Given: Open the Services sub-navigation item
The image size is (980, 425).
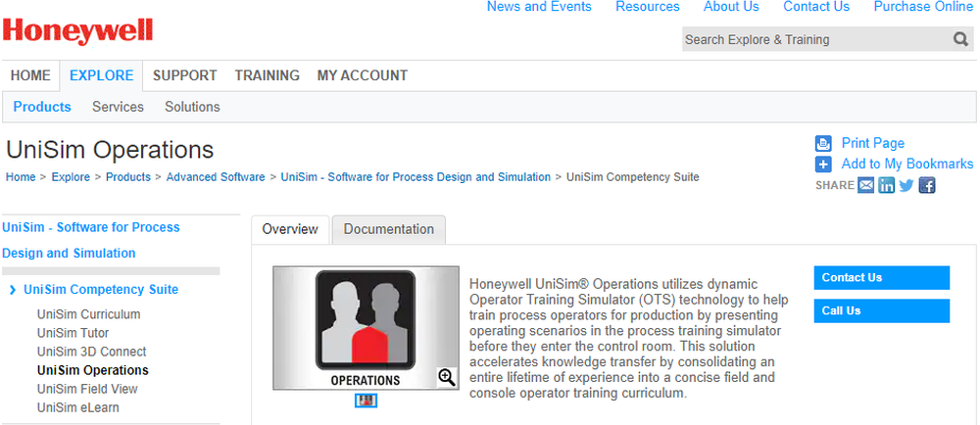Looking at the screenshot, I should click(119, 107).
